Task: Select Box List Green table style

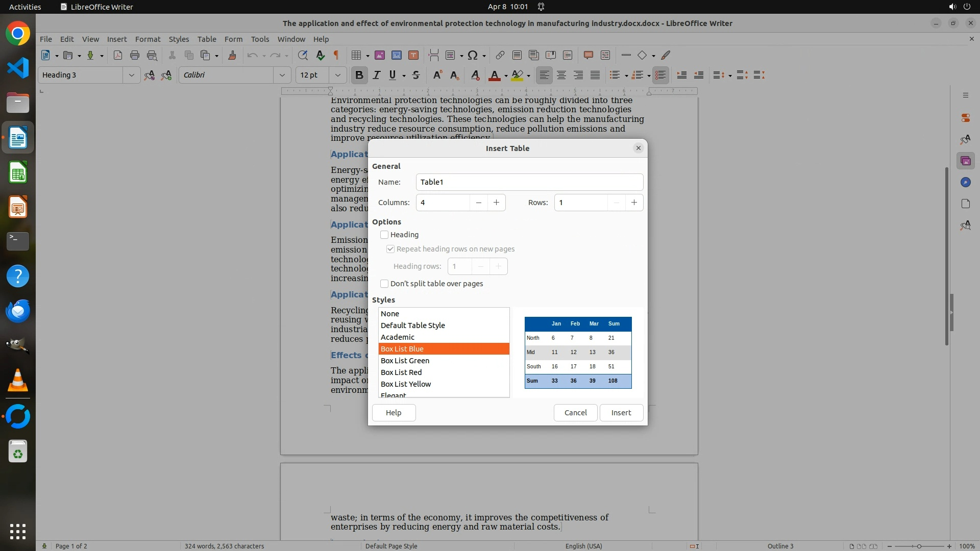Action: pyautogui.click(x=405, y=361)
